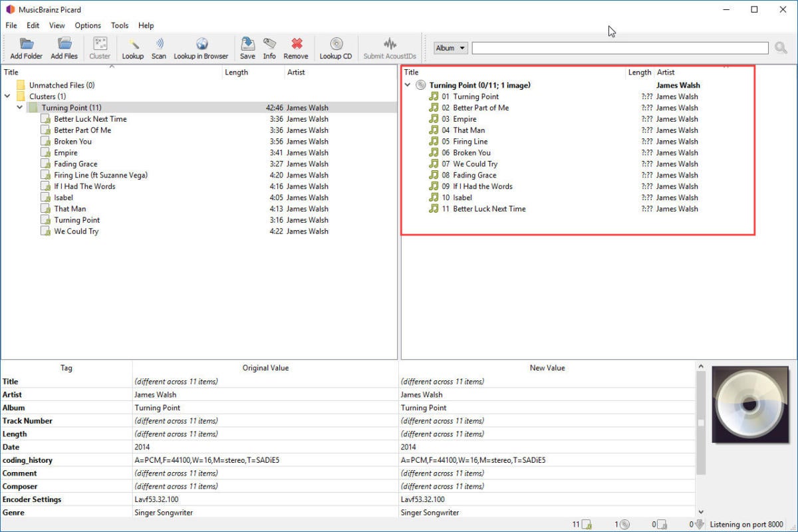Sort left pane by Title header
Screen dimensions: 798x532
tap(112, 72)
